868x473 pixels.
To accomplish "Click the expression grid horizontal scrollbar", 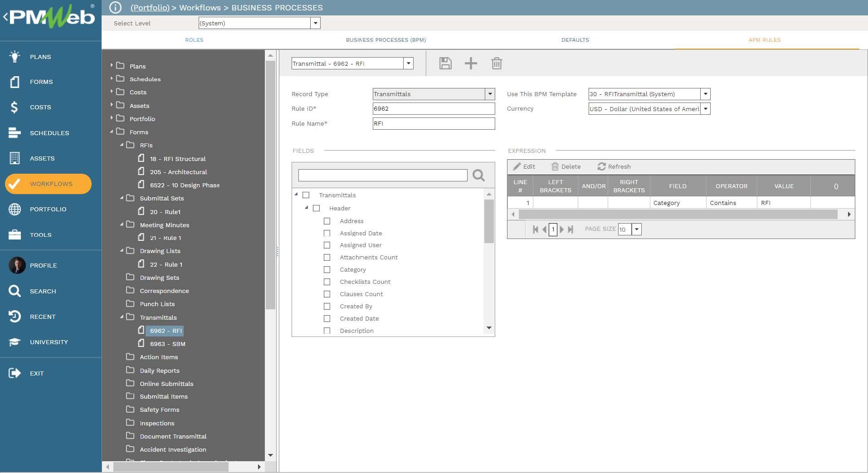I will [678, 214].
